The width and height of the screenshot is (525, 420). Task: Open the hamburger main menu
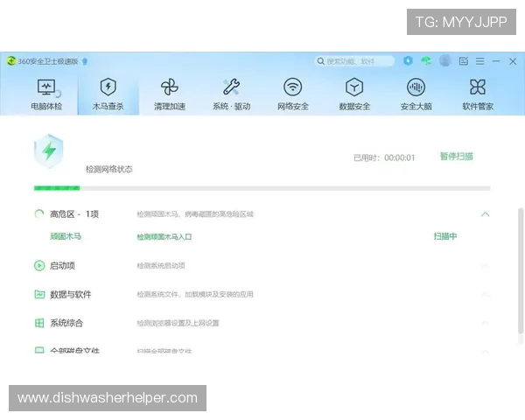pyautogui.click(x=479, y=61)
